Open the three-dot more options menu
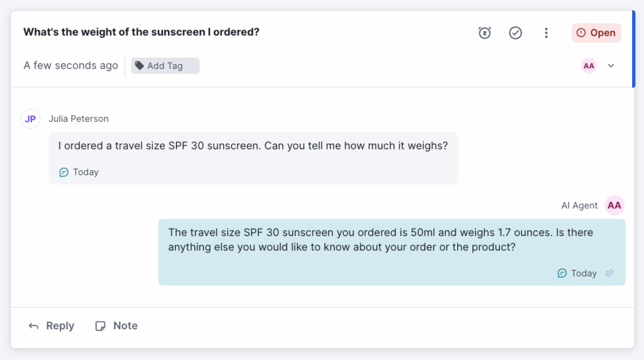The image size is (644, 360). [546, 33]
